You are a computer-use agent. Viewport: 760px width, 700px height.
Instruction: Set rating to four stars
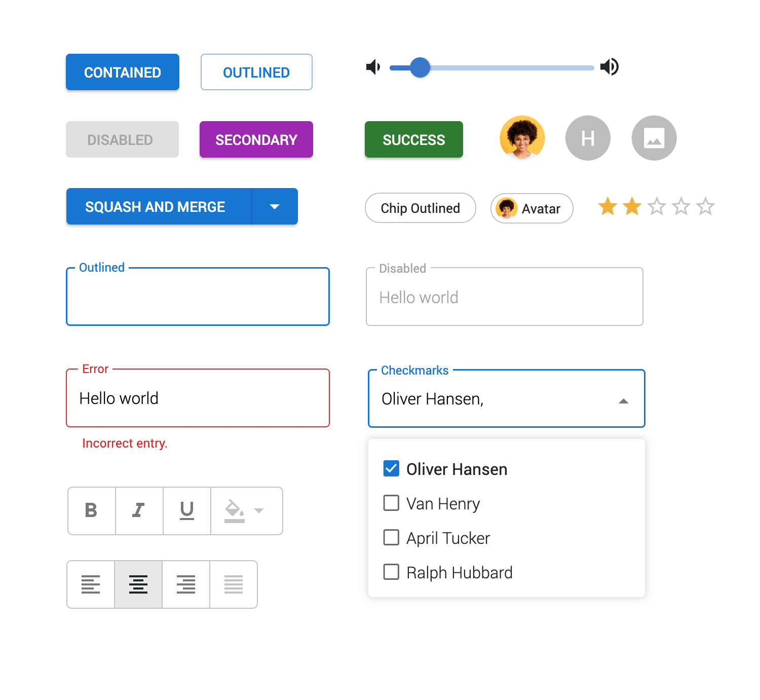tap(681, 207)
